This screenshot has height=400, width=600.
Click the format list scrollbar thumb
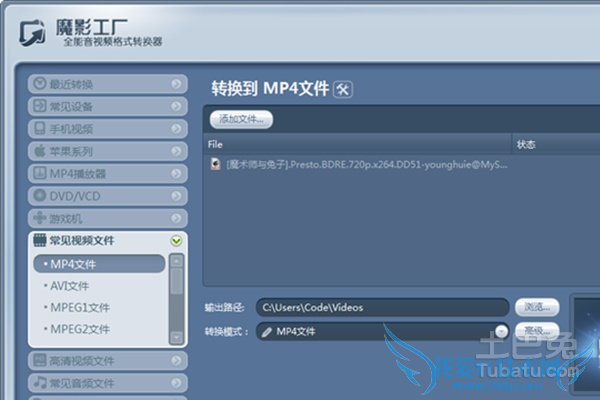[x=176, y=281]
